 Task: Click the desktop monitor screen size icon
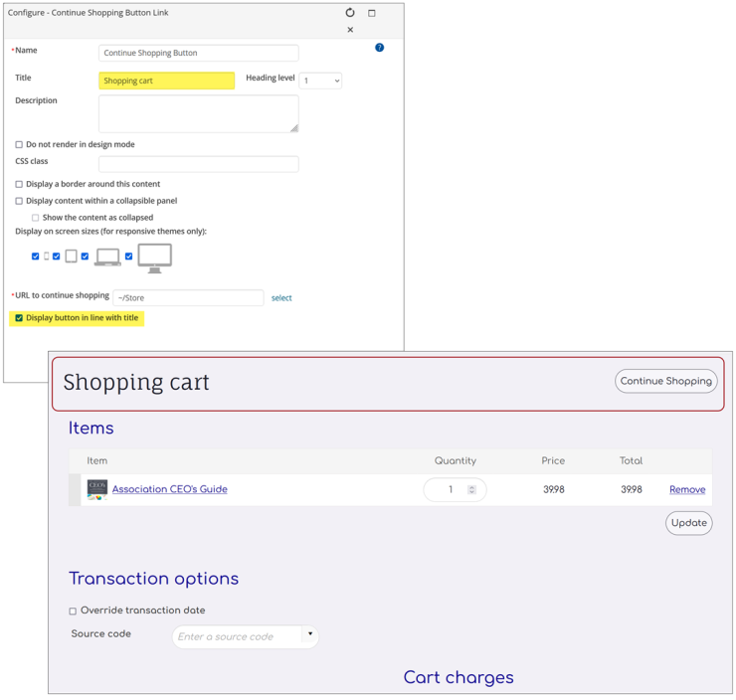click(154, 258)
